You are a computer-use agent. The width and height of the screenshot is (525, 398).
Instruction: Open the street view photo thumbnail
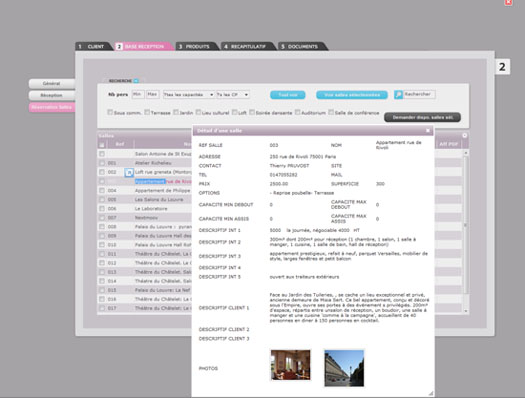tap(344, 368)
